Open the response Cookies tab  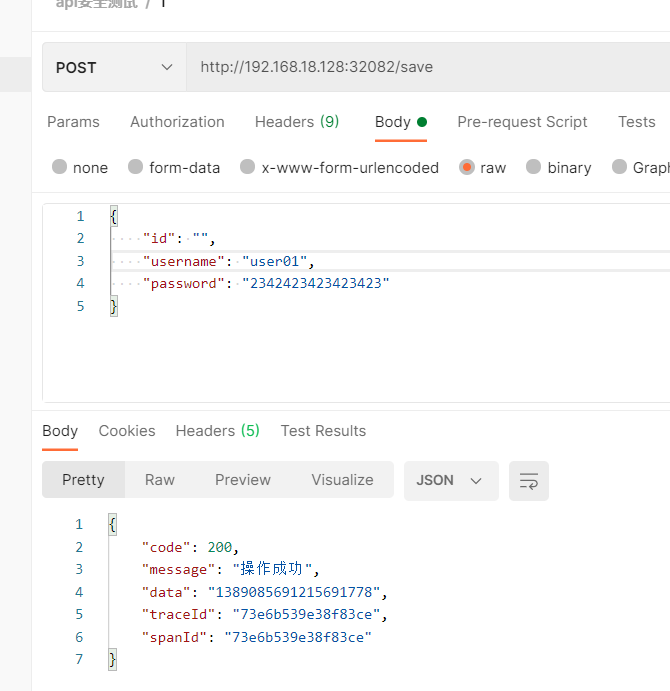tap(127, 431)
